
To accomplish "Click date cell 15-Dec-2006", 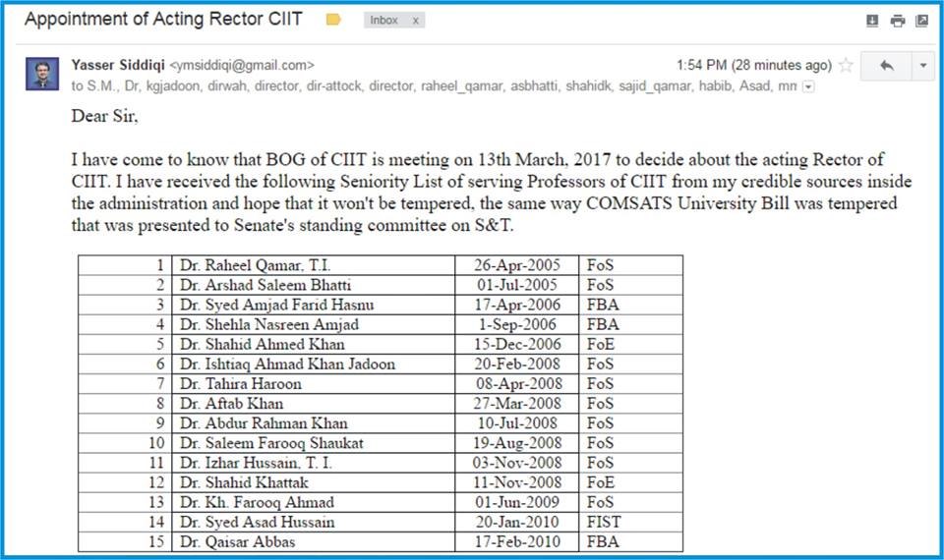I will [517, 345].
